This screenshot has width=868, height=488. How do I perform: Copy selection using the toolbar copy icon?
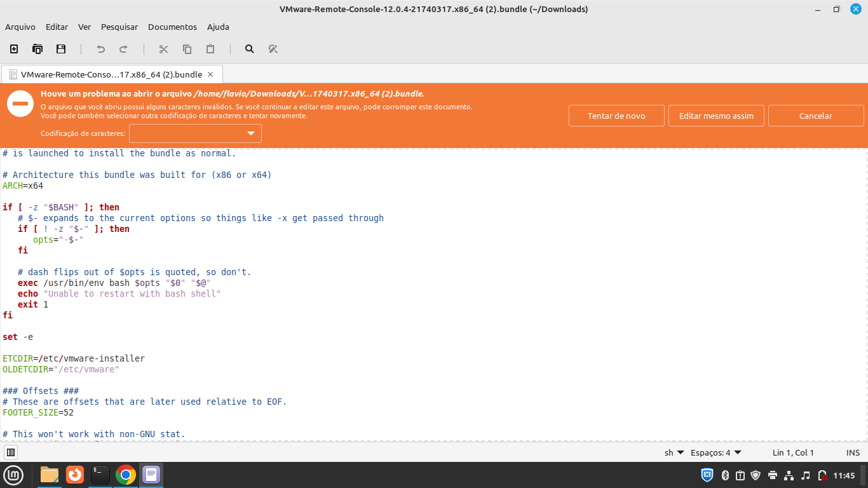point(187,49)
